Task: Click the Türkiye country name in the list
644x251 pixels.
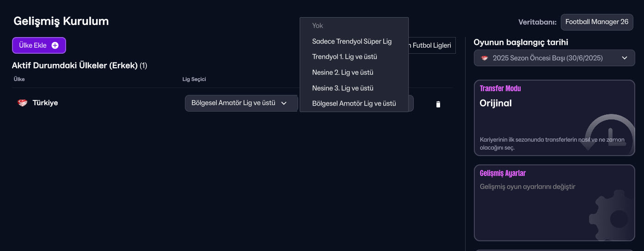Action: (x=45, y=103)
